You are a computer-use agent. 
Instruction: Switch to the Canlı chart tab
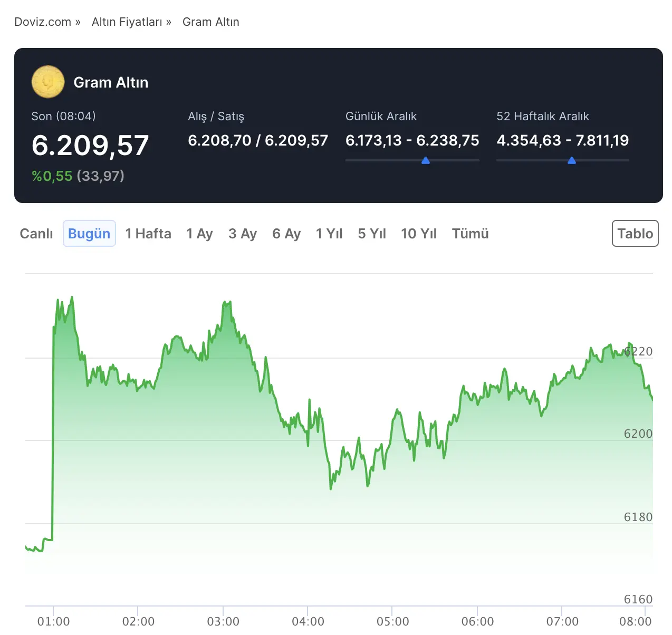click(36, 234)
